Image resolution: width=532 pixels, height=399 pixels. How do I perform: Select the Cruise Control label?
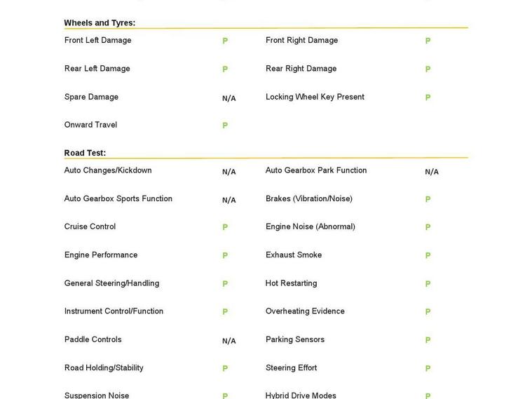point(90,226)
